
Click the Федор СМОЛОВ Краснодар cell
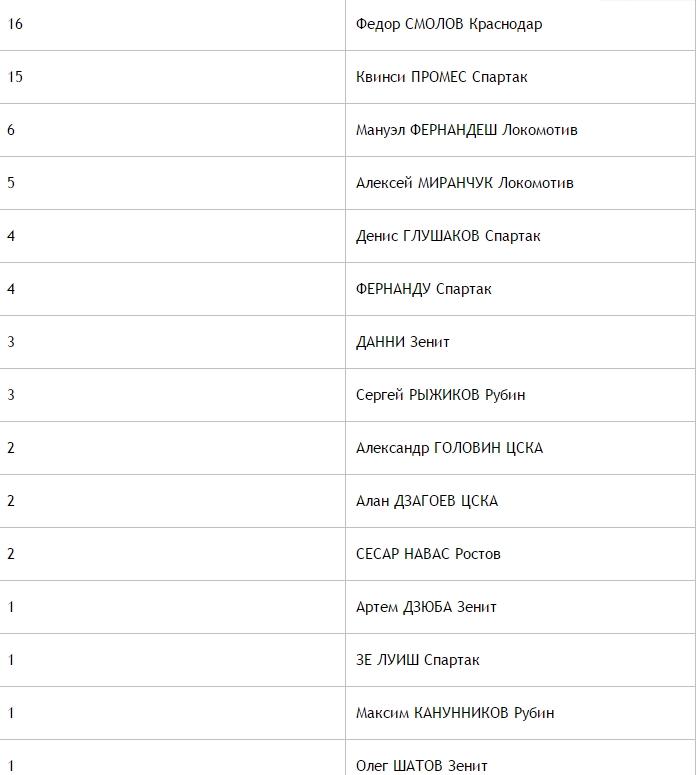click(521, 24)
